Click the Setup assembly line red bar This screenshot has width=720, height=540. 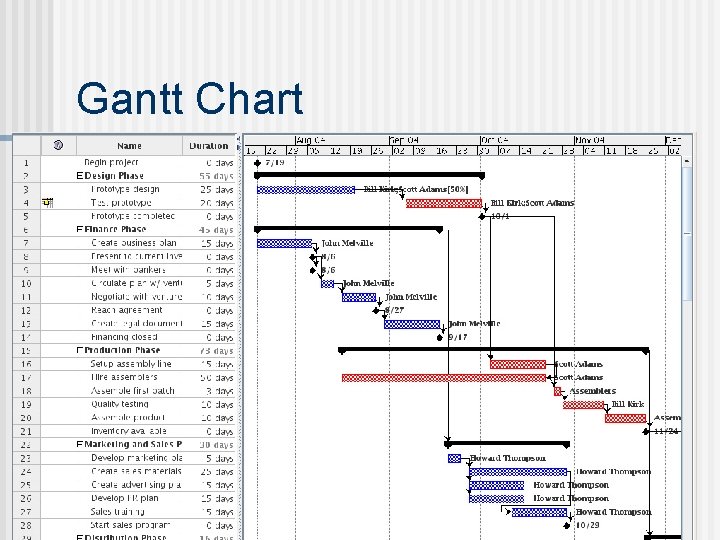click(x=518, y=365)
